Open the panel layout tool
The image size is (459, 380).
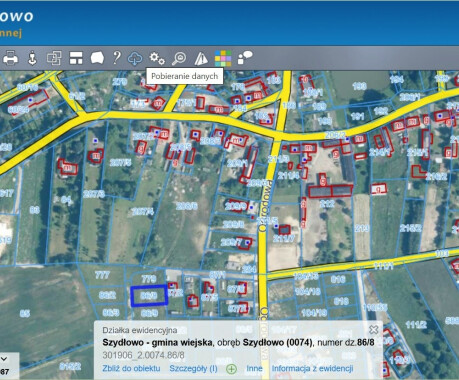point(76,58)
